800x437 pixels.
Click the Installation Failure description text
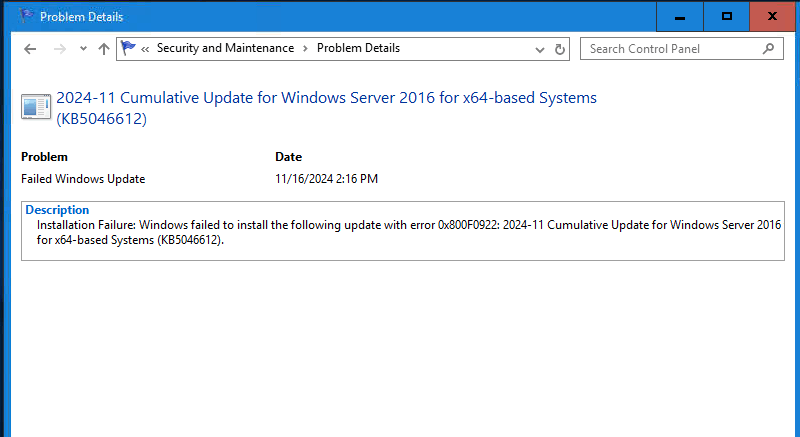coord(409,233)
